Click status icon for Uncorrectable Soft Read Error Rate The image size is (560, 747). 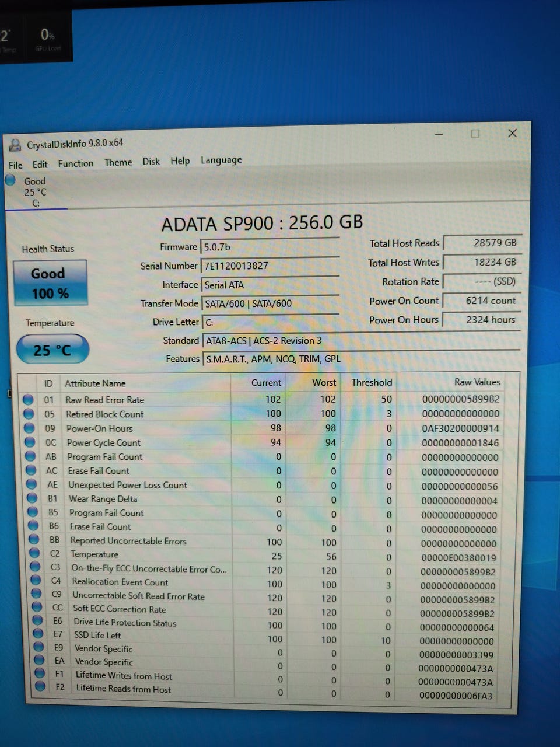pos(36,594)
